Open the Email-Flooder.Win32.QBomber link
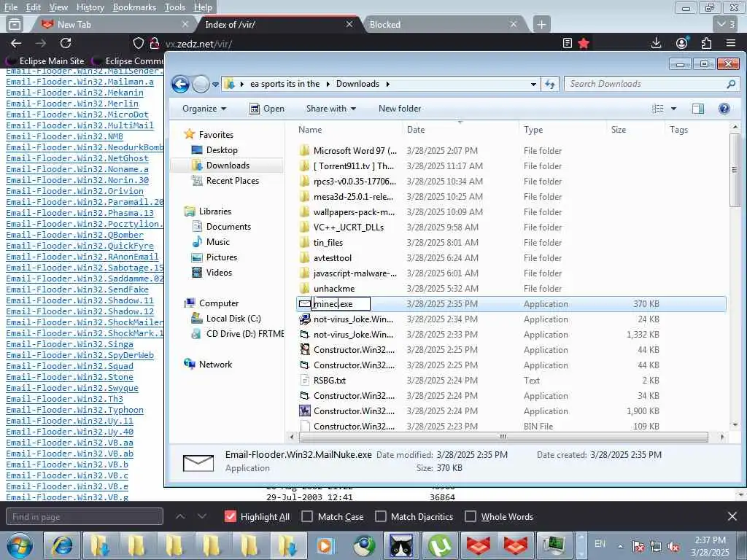 [x=75, y=235]
